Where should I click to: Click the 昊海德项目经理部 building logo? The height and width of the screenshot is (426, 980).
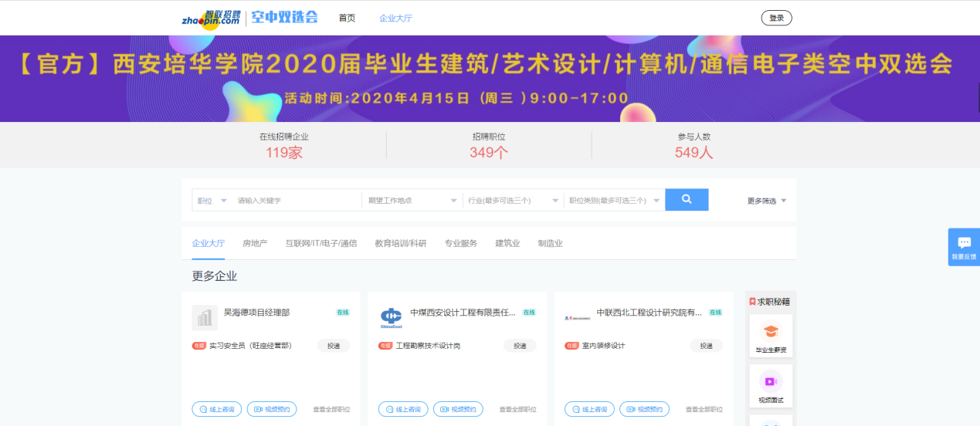pos(205,317)
